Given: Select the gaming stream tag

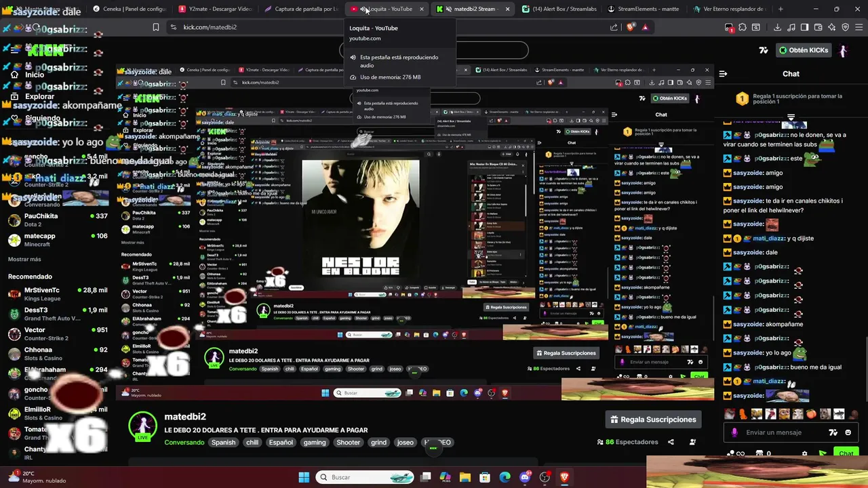Looking at the screenshot, I should pos(315,443).
